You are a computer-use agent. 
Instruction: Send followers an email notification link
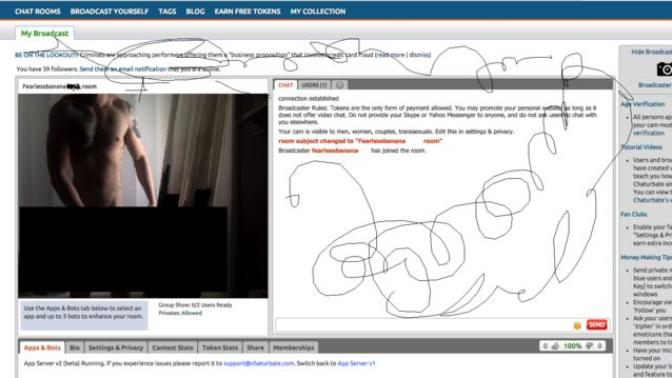[x=123, y=69]
